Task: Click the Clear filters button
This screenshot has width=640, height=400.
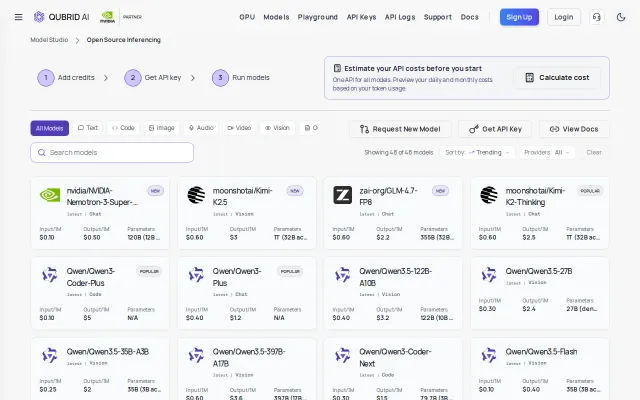Action: pos(594,152)
